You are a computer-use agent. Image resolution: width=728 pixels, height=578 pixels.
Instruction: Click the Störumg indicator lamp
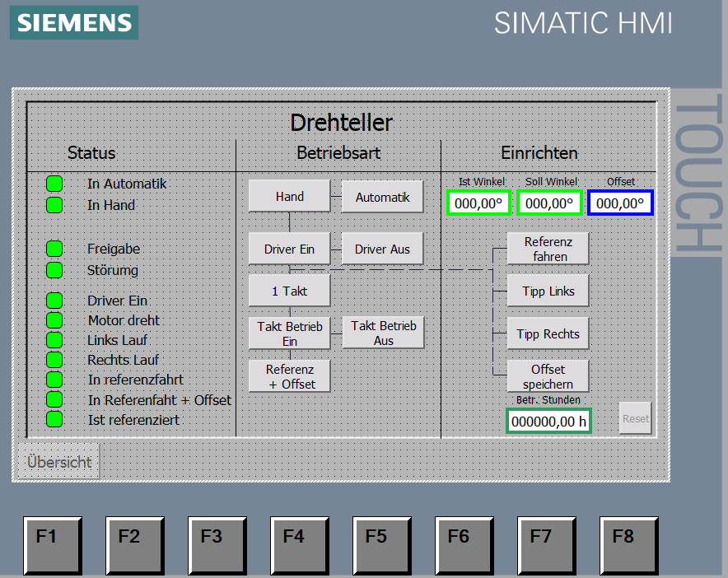tap(54, 270)
